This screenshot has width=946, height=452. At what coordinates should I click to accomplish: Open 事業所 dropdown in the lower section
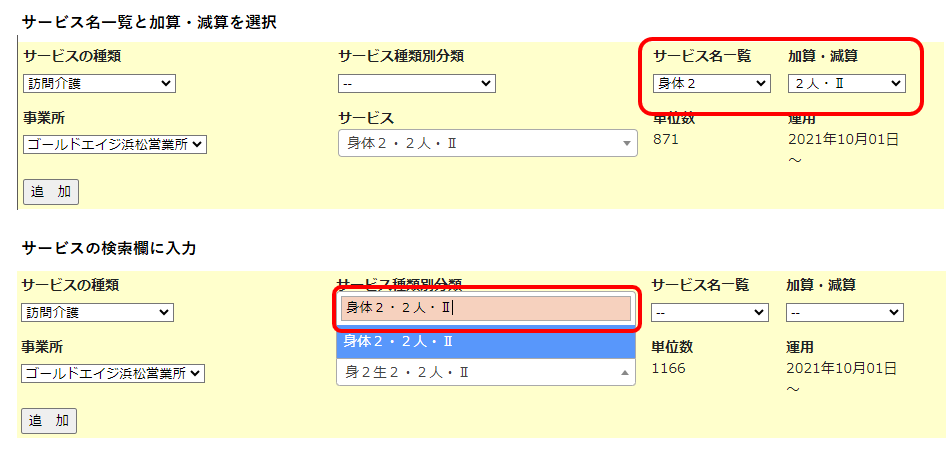[113, 373]
